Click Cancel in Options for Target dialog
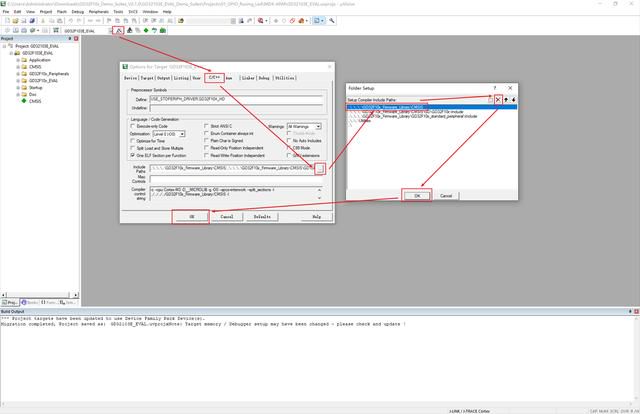Viewport: 640px width, 414px height. coord(227,217)
